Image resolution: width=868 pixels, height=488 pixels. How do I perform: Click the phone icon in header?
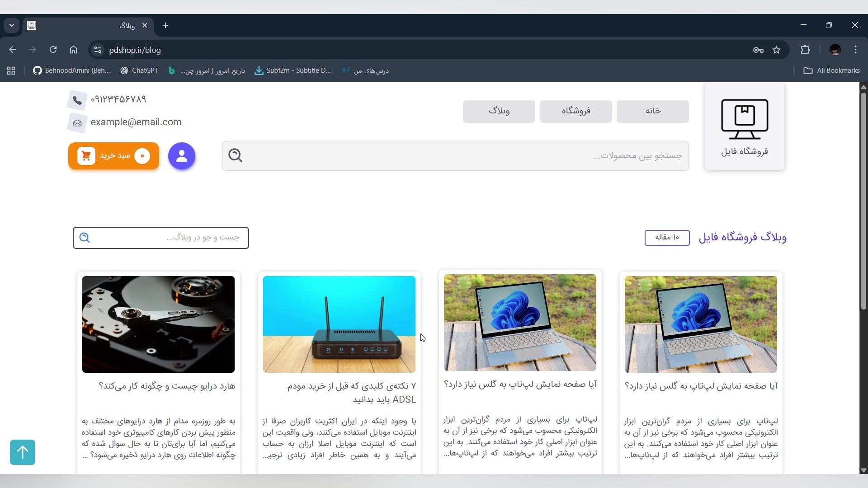[77, 100]
